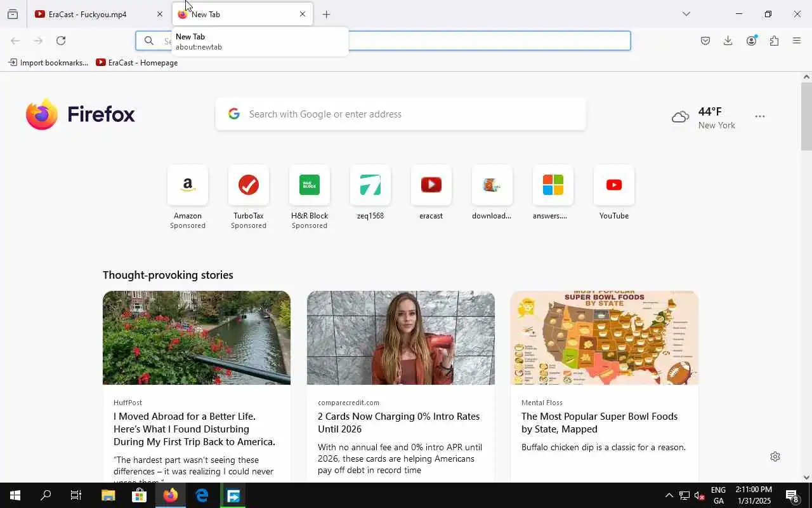Image resolution: width=812 pixels, height=508 pixels.
Task: Open Windows taskbar search
Action: 46,496
